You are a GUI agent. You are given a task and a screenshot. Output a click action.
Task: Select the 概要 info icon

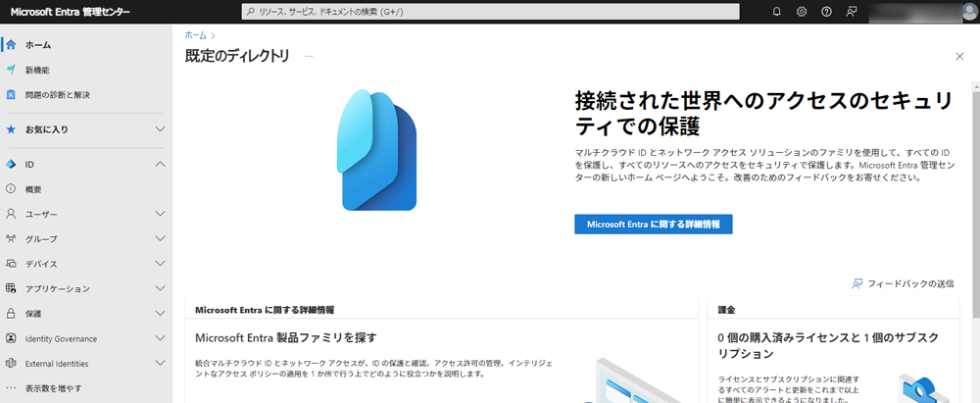[11, 189]
